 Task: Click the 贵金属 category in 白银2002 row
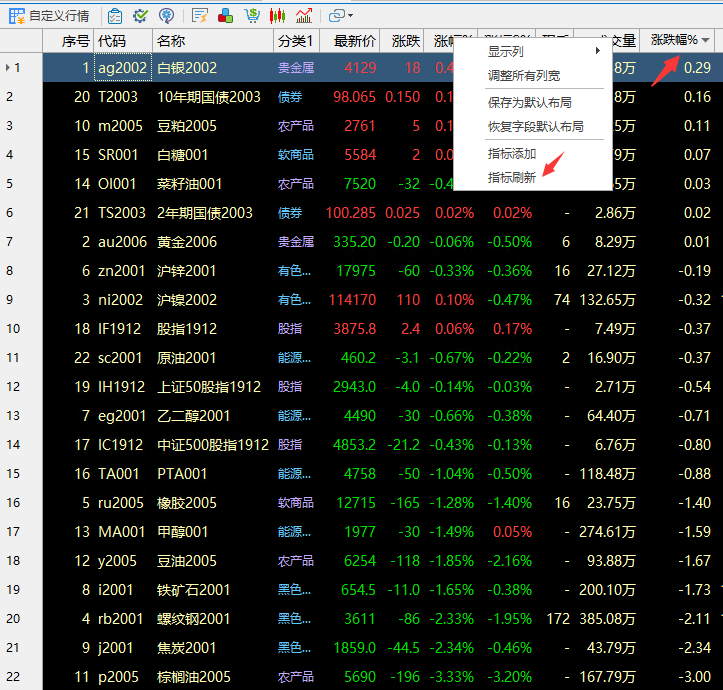296,68
